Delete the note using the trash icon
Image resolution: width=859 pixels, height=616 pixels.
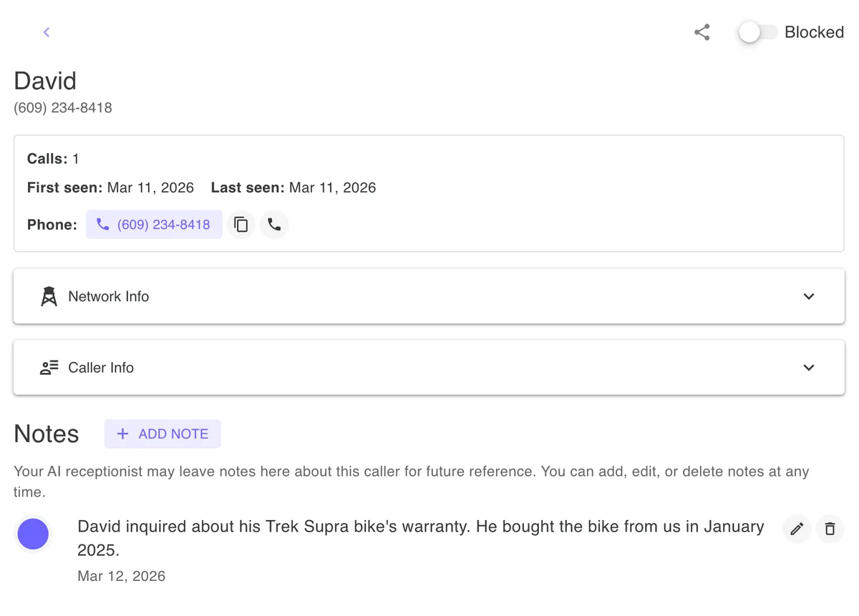point(830,529)
